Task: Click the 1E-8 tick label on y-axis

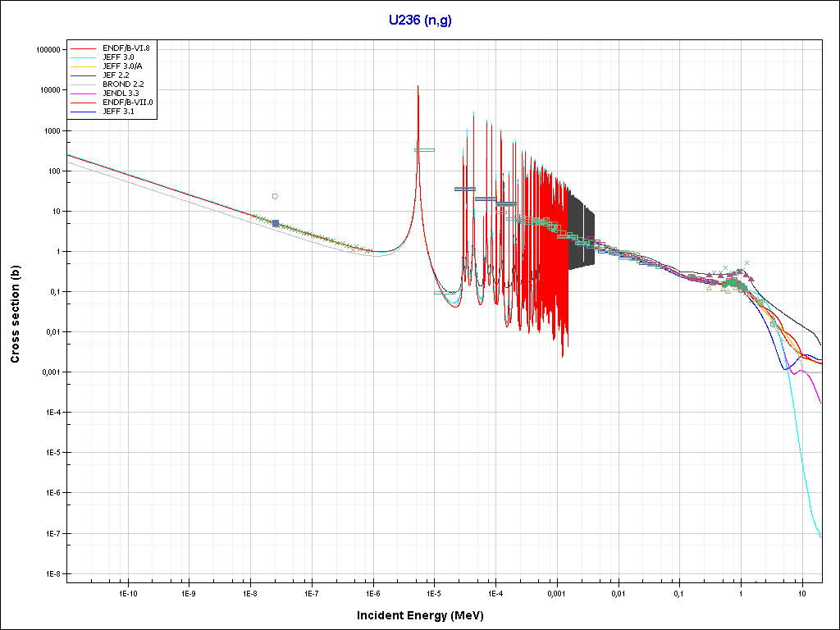Action: 52,574
